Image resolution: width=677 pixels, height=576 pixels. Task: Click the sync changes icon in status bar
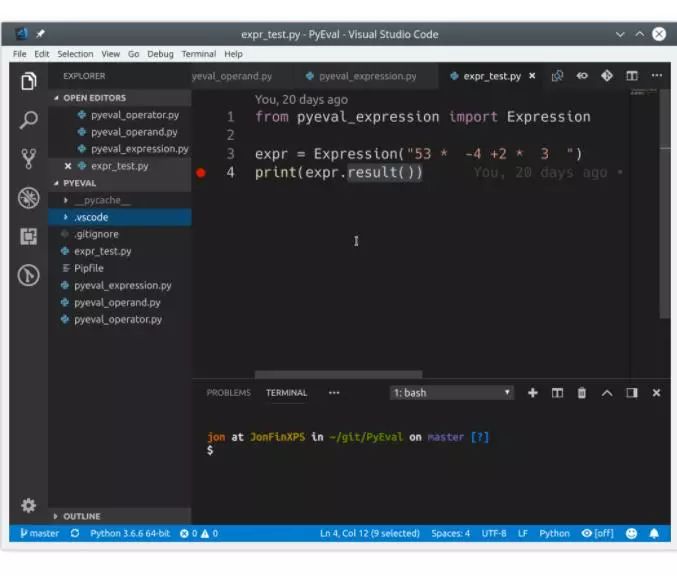[x=75, y=534]
